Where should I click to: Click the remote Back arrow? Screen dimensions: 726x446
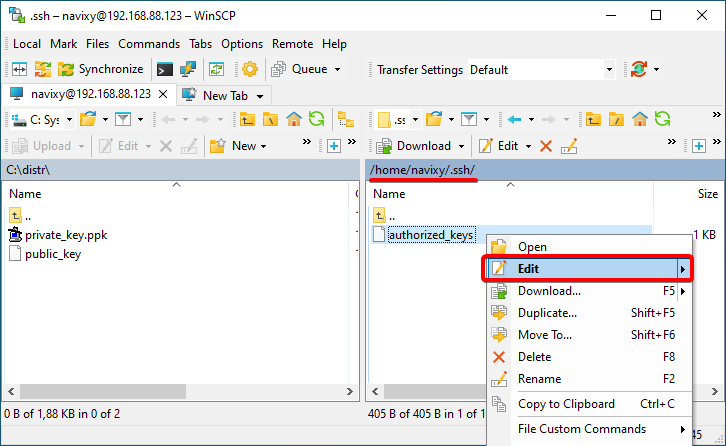coord(514,119)
